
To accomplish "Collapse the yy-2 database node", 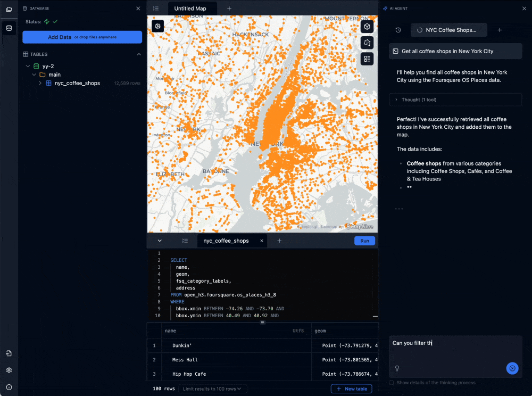I will [x=28, y=66].
